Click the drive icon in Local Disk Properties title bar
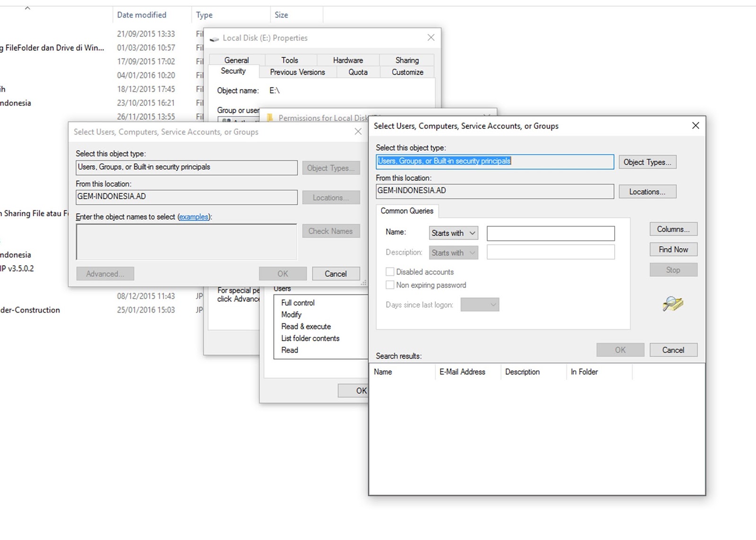 click(215, 38)
